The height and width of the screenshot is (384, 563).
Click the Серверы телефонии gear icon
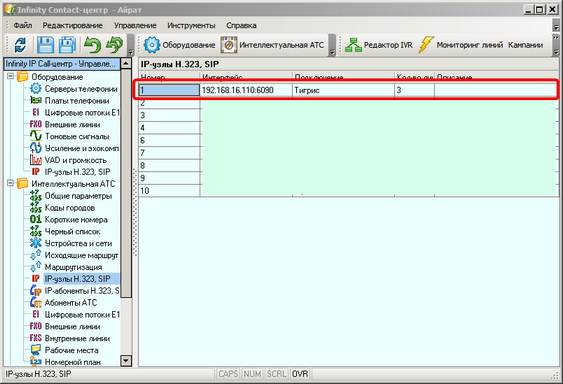coord(36,88)
